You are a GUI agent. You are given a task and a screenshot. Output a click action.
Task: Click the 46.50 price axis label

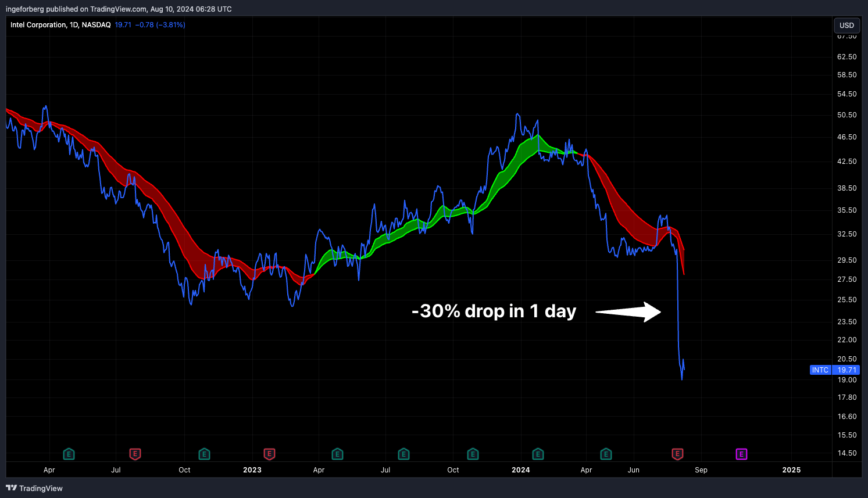click(847, 137)
